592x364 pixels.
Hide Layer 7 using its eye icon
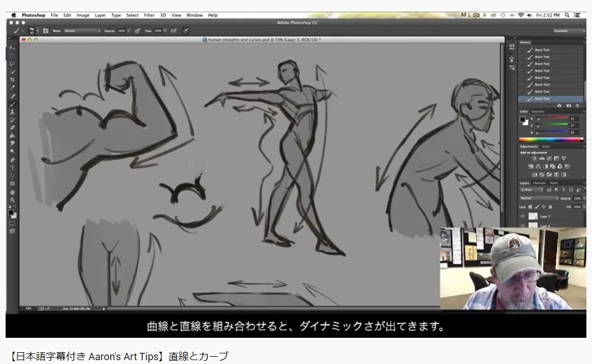[x=522, y=216]
